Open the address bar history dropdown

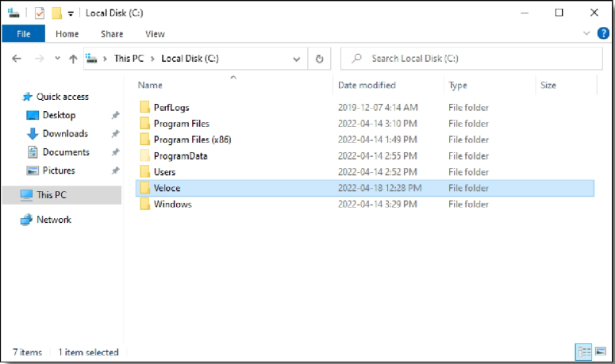click(x=297, y=59)
